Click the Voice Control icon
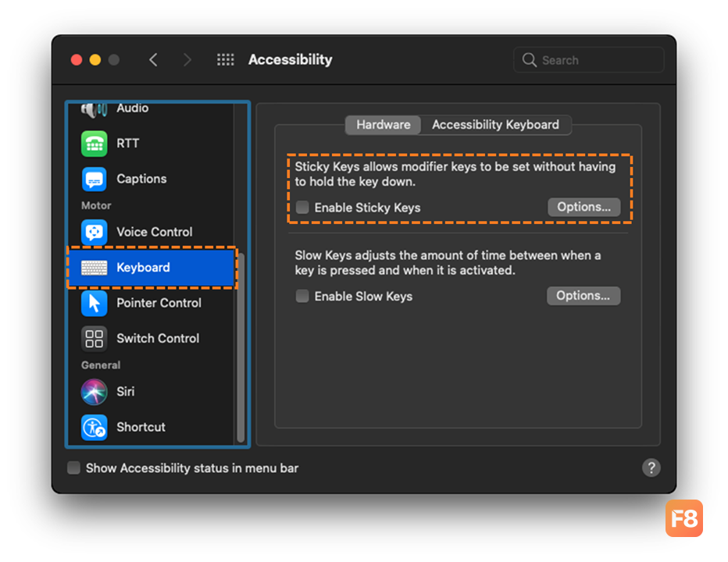 (95, 232)
